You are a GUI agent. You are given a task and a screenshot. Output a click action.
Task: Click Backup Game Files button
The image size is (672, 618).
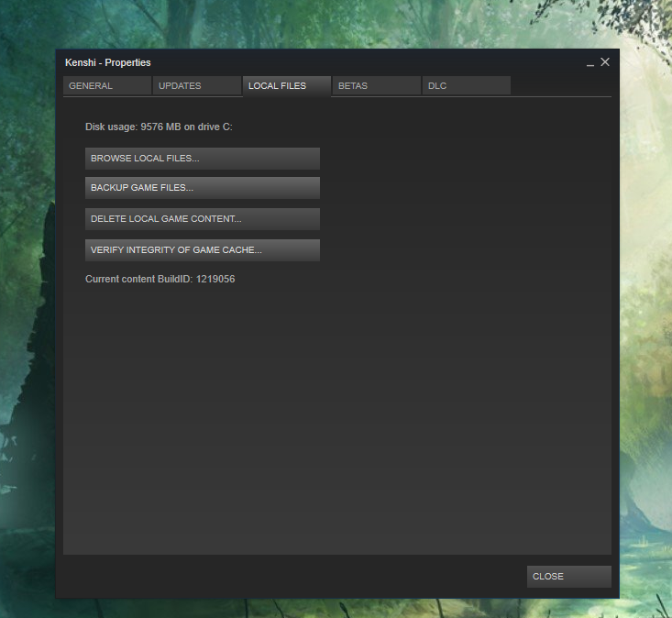click(x=203, y=188)
